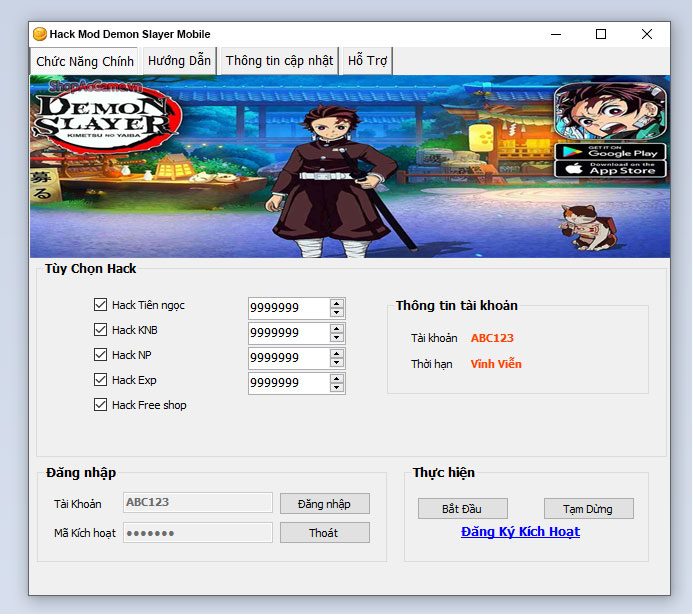Click the NP amount field
Image resolution: width=693 pixels, height=616 pixels.
(289, 358)
